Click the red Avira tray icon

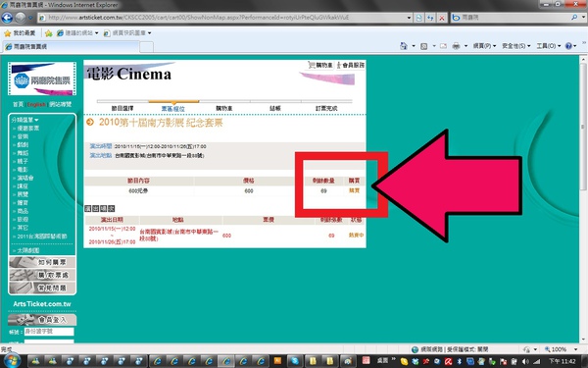coord(448,361)
